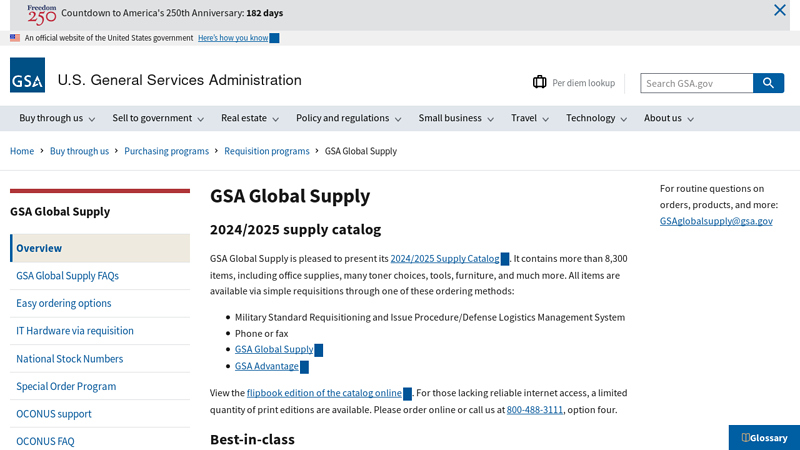The height and width of the screenshot is (450, 800).
Task: Click Purchasing programs breadcrumb
Action: pos(166,151)
